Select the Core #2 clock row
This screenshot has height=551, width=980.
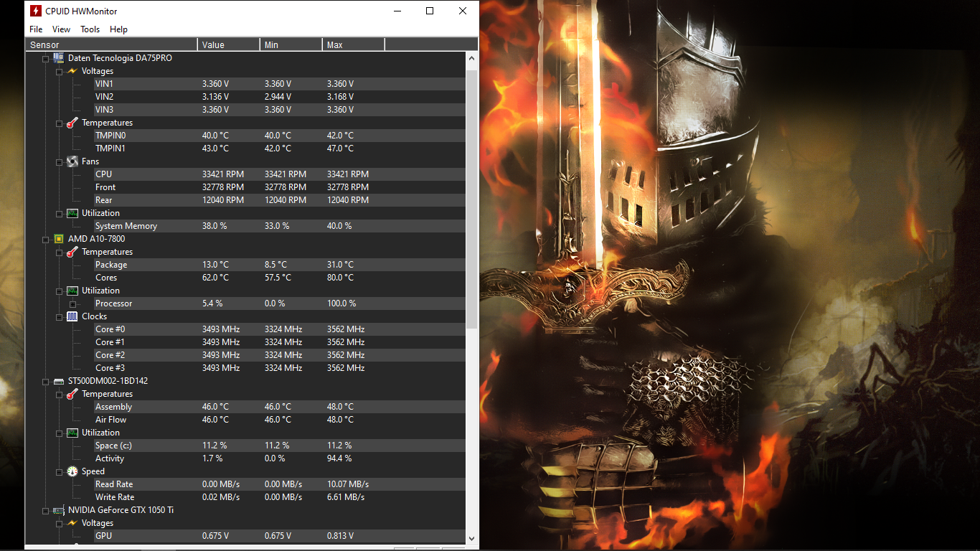click(280, 355)
